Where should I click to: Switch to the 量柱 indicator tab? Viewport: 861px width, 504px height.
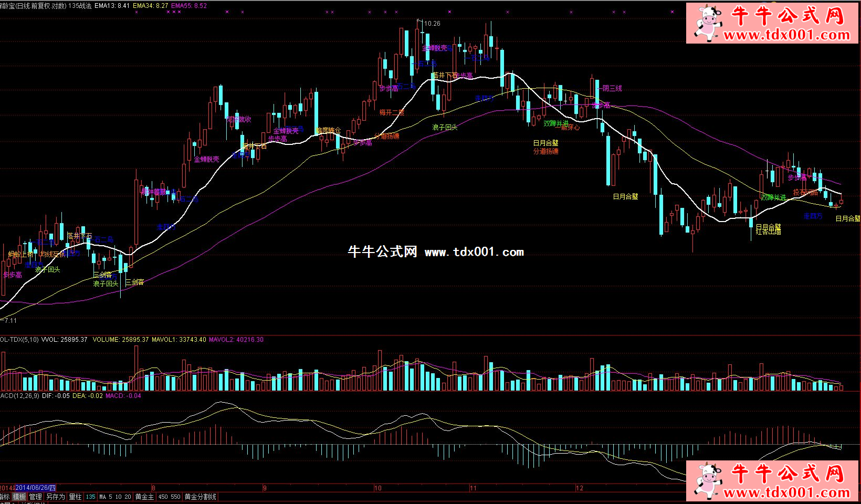click(x=75, y=497)
